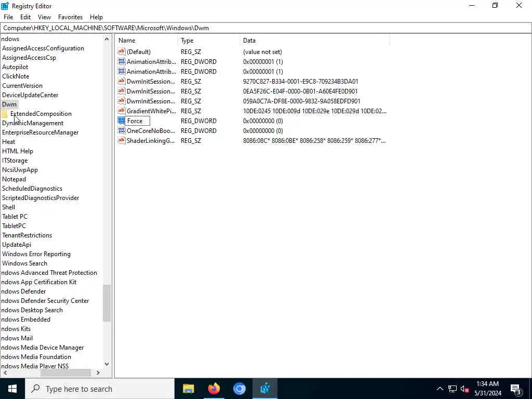Click the GradientWhitePi... string value icon
This screenshot has height=399, width=532.
pos(122,111)
